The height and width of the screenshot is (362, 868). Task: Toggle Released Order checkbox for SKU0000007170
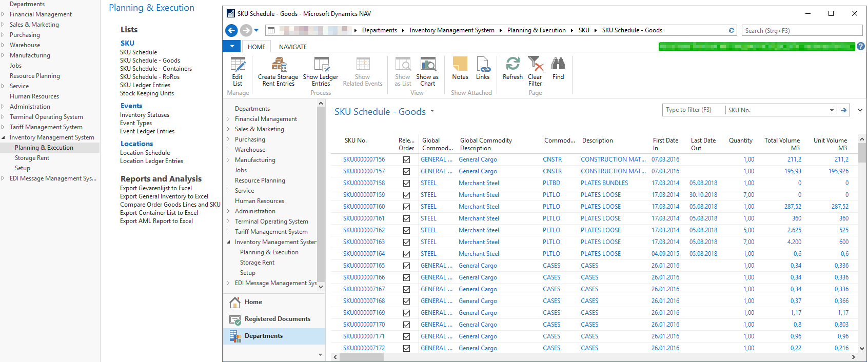406,325
